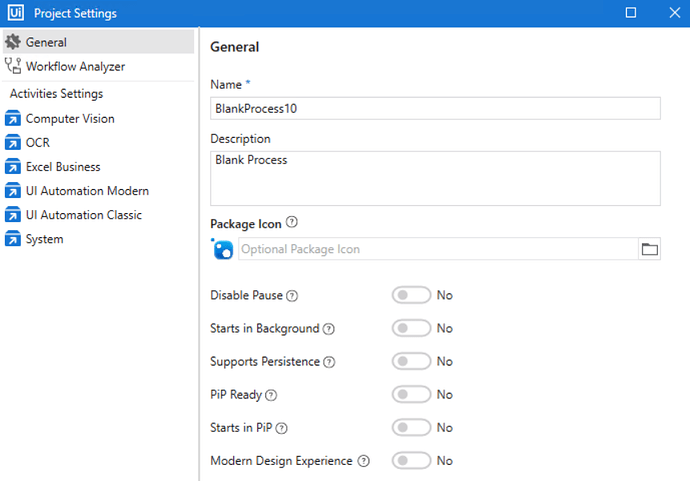Click the UiPath logo in title bar
Image resolution: width=690 pixels, height=481 pixels.
(x=15, y=13)
